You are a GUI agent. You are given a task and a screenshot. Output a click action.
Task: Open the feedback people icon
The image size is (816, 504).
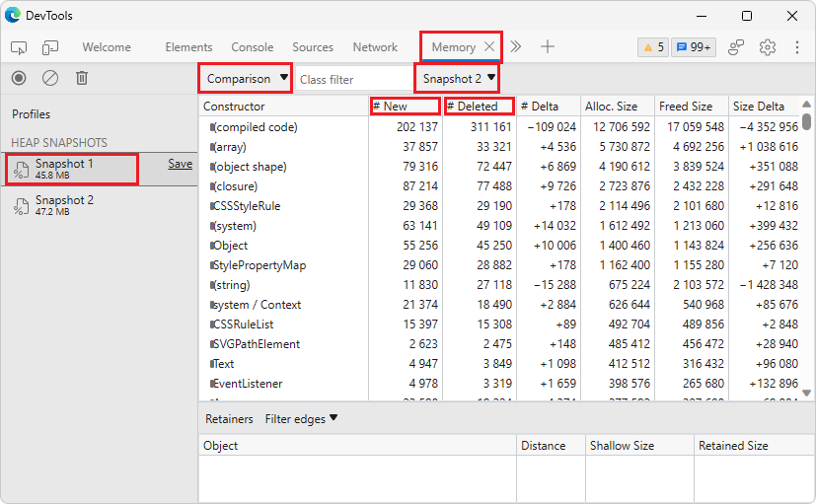(x=736, y=47)
